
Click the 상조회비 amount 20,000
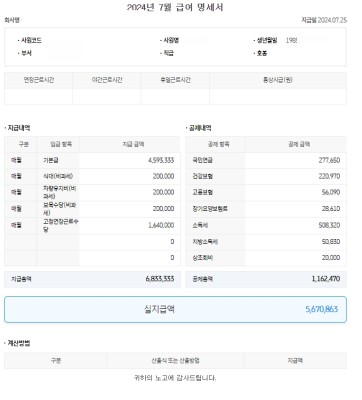331,258
